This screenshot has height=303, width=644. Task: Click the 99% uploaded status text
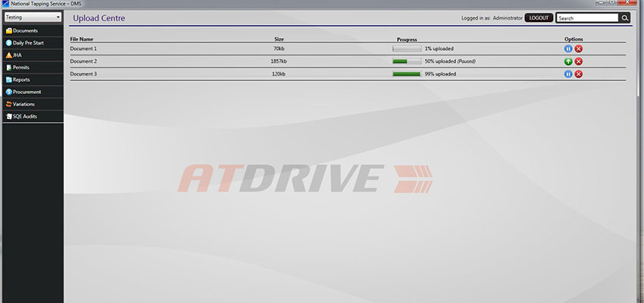(x=440, y=74)
